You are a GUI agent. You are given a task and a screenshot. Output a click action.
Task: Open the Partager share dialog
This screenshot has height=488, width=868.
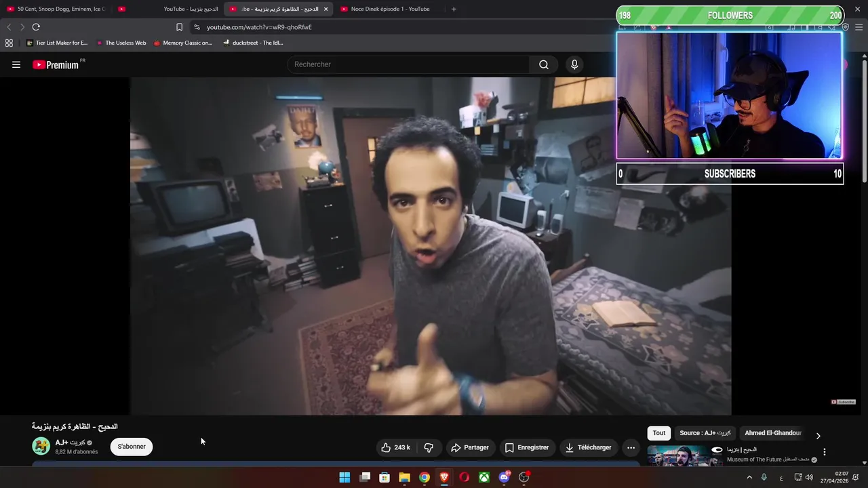click(x=470, y=447)
